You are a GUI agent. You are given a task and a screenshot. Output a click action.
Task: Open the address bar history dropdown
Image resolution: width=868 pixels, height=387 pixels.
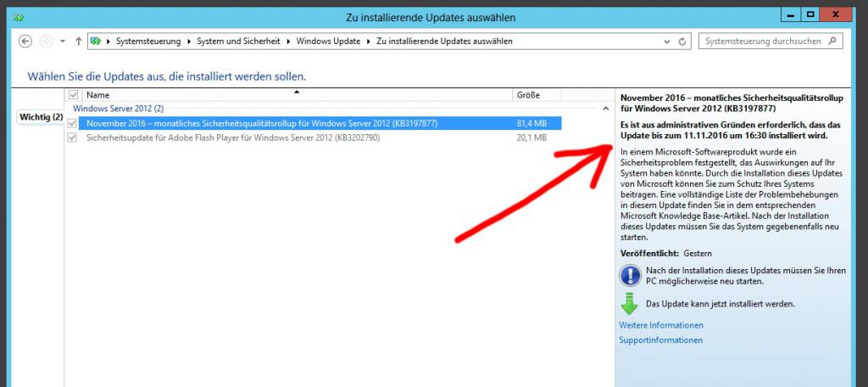pos(667,42)
